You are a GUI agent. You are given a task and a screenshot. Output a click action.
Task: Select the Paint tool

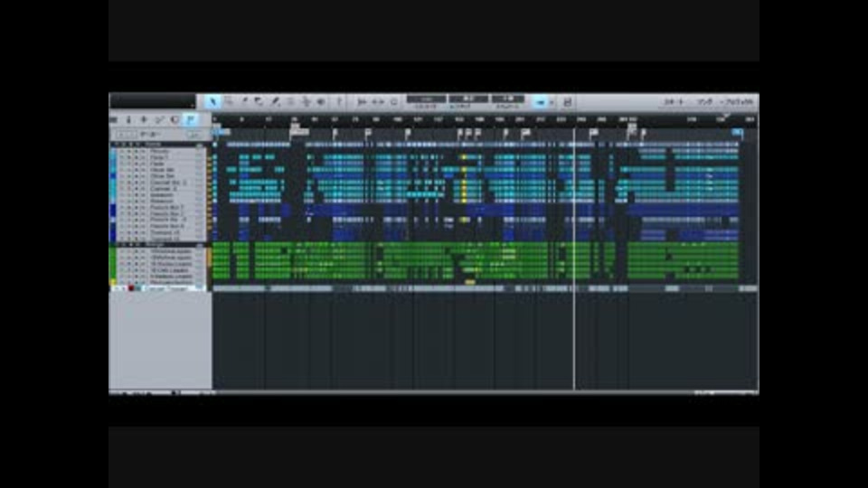point(275,102)
